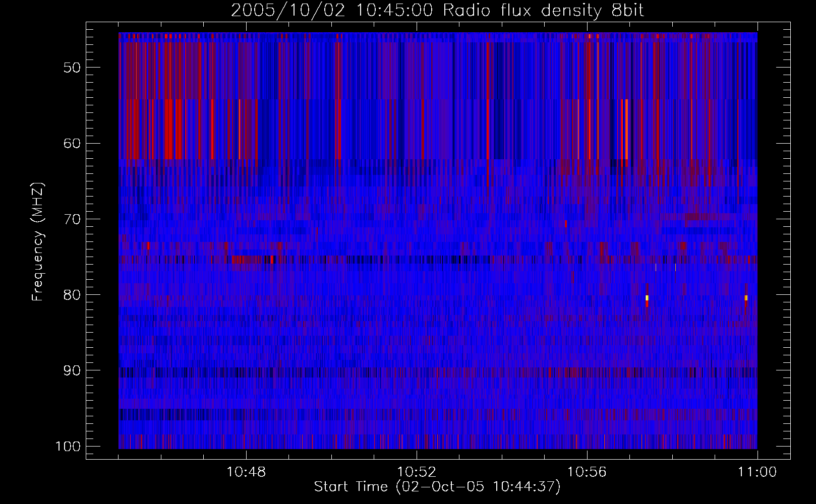Click the plot title "2005/10/02 10:45:00 Radio flux density 8bit"

coord(438,11)
